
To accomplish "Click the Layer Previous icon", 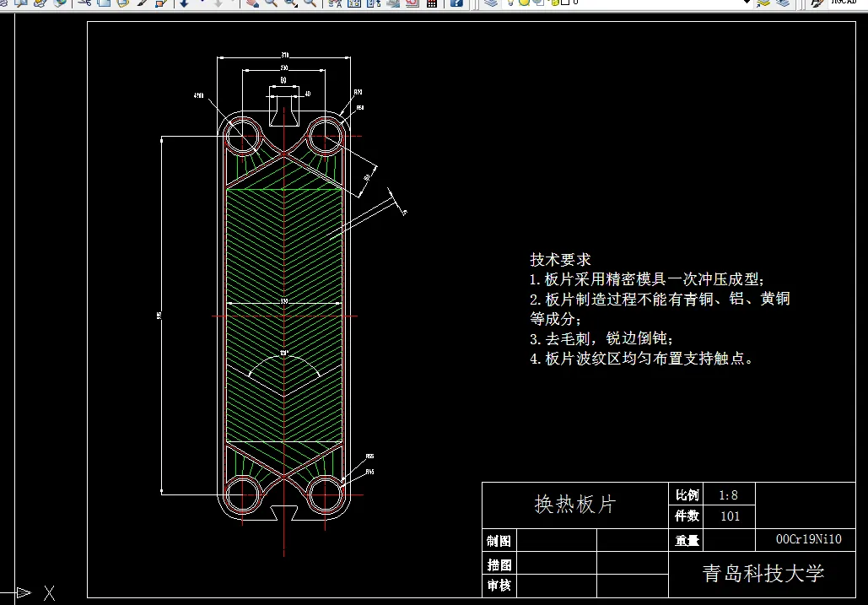I will tap(782, 3).
